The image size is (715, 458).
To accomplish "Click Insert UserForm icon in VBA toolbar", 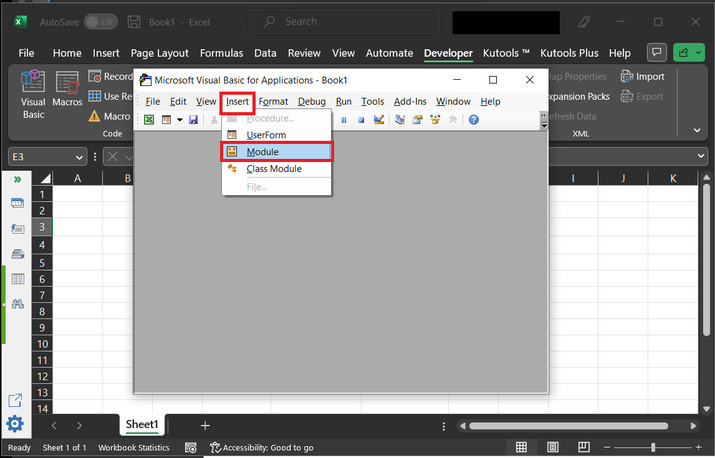I will [166, 120].
